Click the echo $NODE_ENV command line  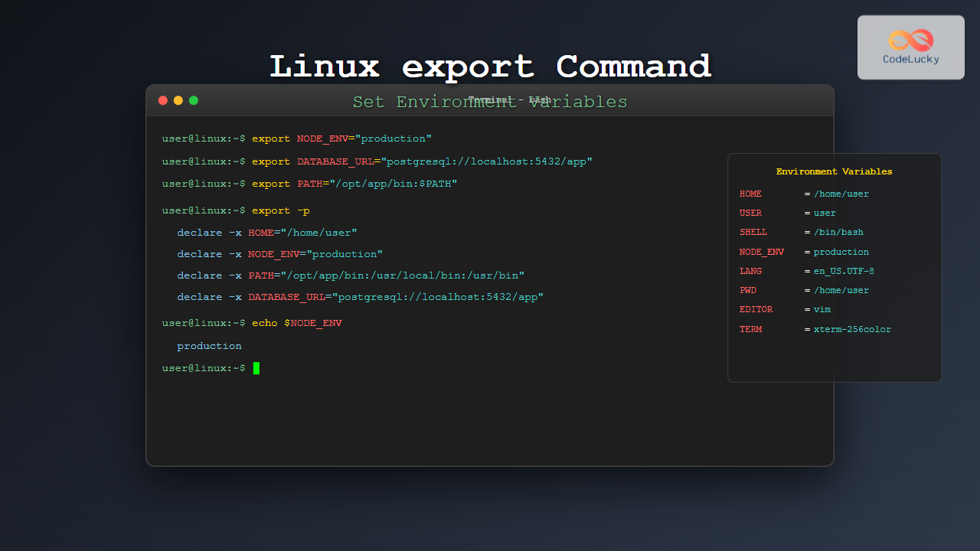coord(252,323)
